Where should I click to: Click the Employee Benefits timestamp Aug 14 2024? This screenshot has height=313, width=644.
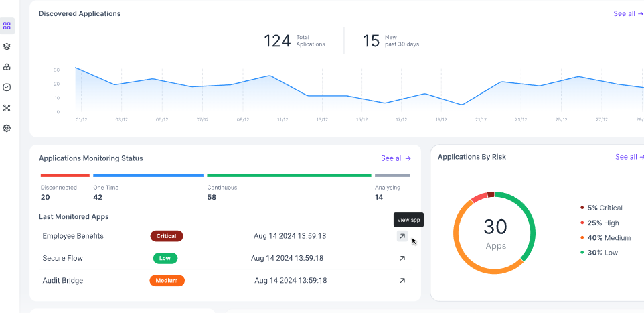click(290, 236)
